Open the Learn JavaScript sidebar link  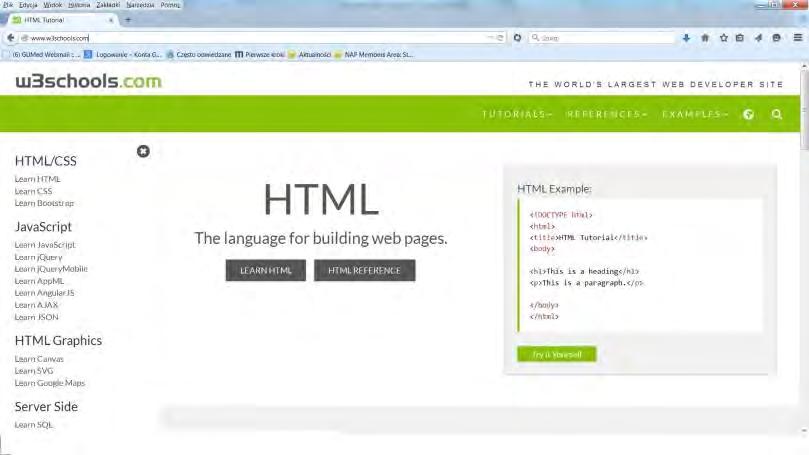(45, 245)
